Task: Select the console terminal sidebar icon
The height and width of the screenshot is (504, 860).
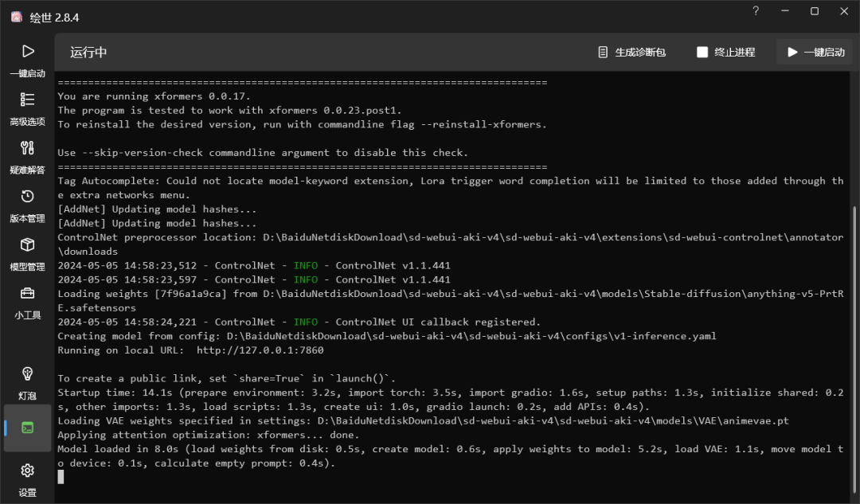Action: (x=28, y=428)
